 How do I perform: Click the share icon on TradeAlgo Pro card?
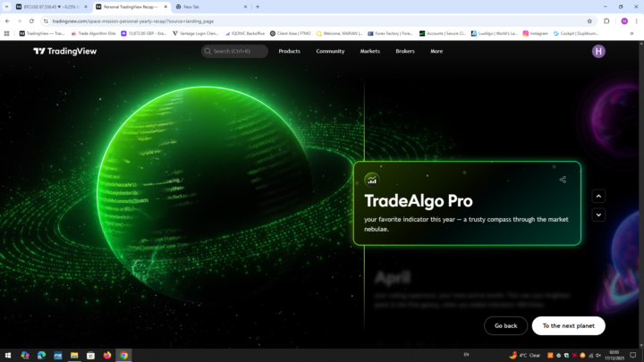(563, 180)
